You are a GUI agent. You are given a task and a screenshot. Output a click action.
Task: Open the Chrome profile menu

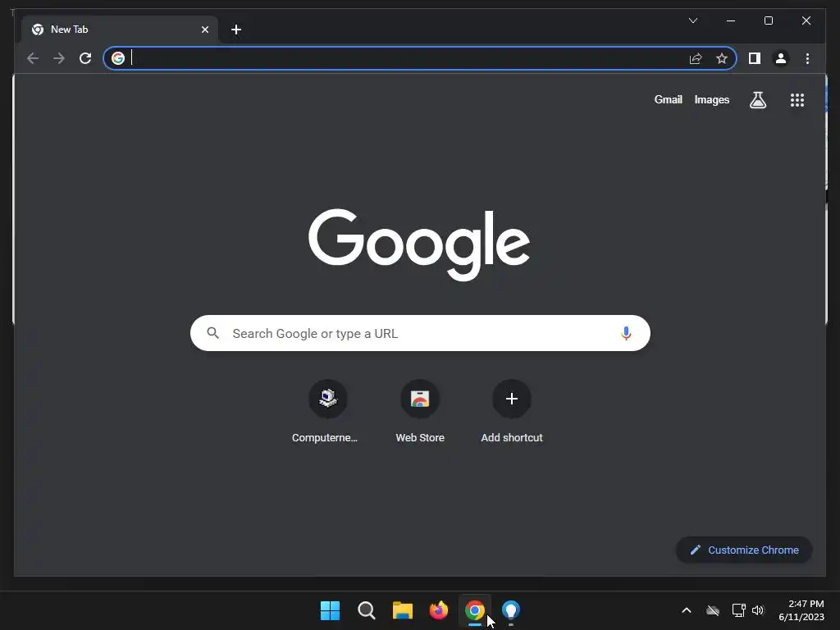pos(781,58)
